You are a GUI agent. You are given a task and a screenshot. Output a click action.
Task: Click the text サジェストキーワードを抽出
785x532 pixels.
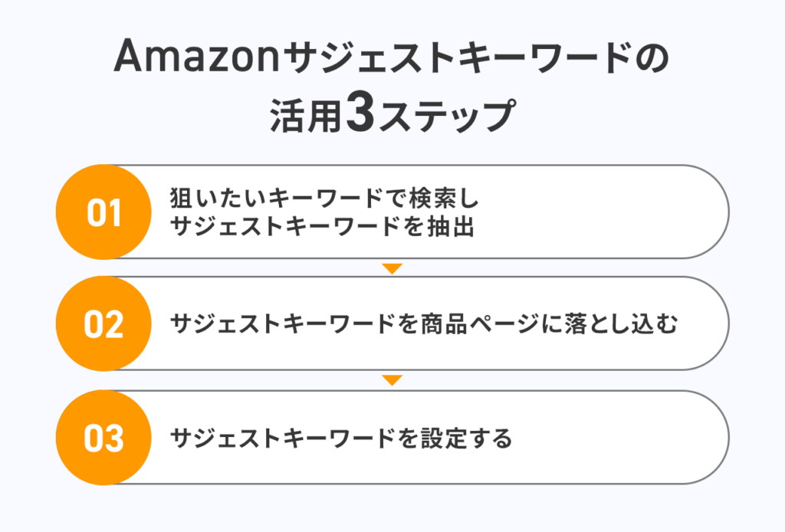point(323,226)
